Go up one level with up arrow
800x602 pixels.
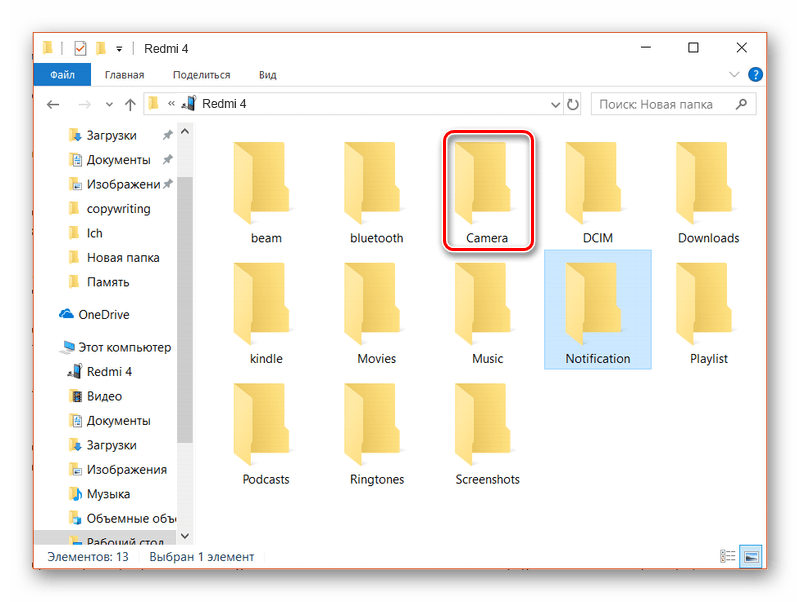coord(130,105)
